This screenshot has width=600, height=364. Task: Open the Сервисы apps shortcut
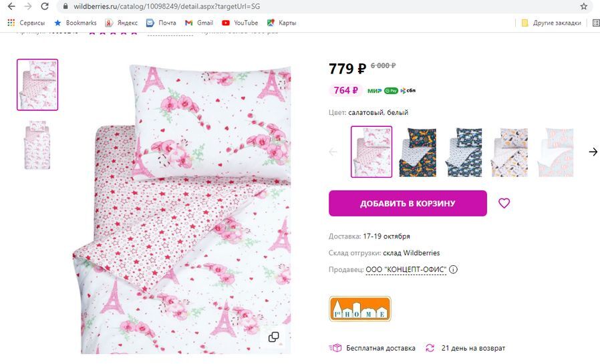pos(27,23)
